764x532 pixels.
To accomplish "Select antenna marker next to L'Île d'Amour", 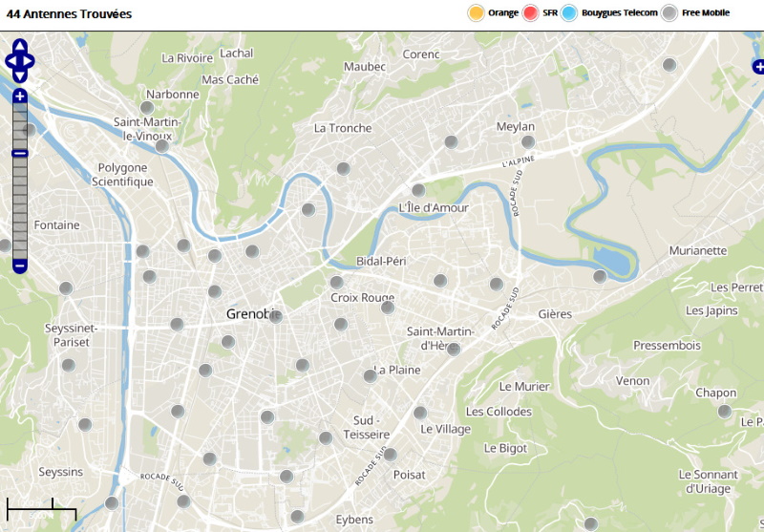I will tap(418, 190).
